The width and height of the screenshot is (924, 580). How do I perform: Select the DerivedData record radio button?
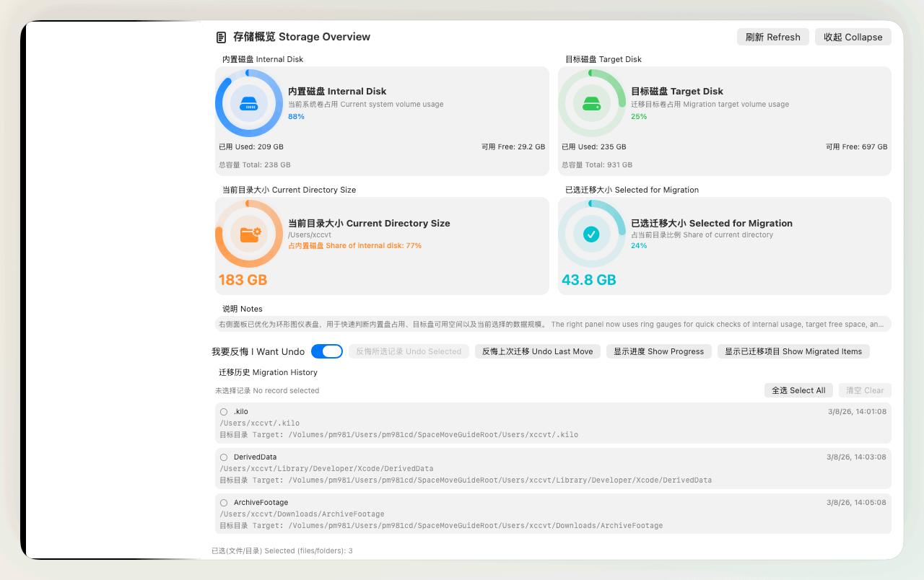224,457
